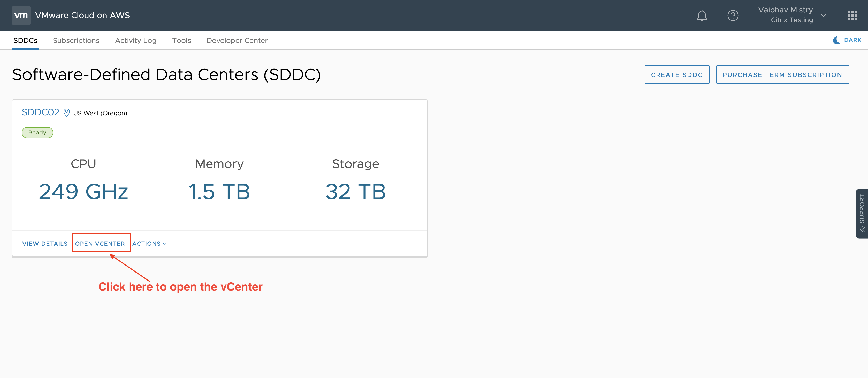Click PURCHASE TERM SUBSCRIPTION button

pos(782,74)
